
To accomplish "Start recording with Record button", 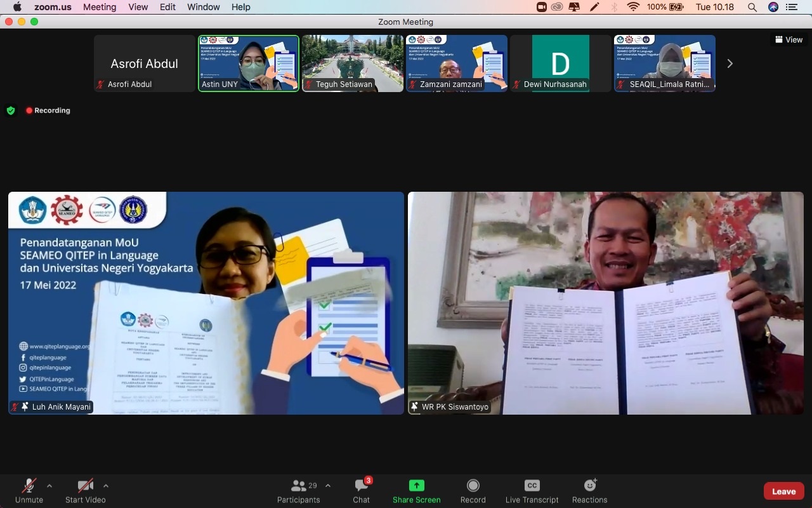I will (x=473, y=491).
